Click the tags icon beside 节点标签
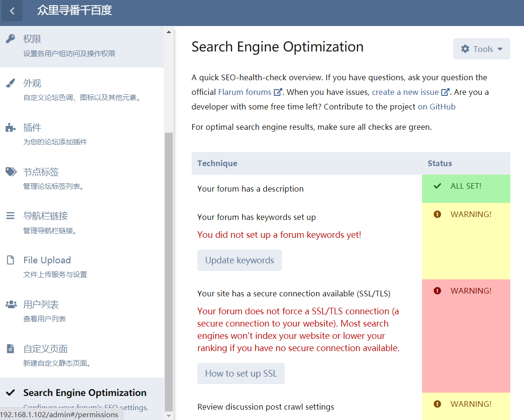Image resolution: width=524 pixels, height=420 pixels. click(11, 172)
